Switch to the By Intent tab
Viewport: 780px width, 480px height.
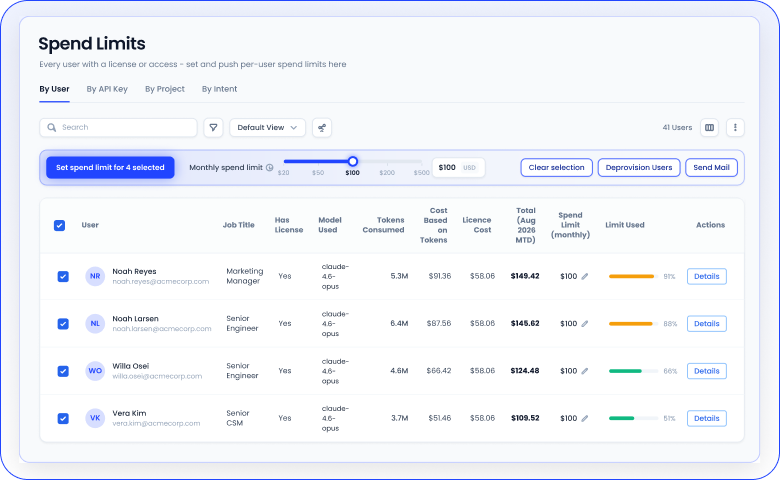[219, 89]
